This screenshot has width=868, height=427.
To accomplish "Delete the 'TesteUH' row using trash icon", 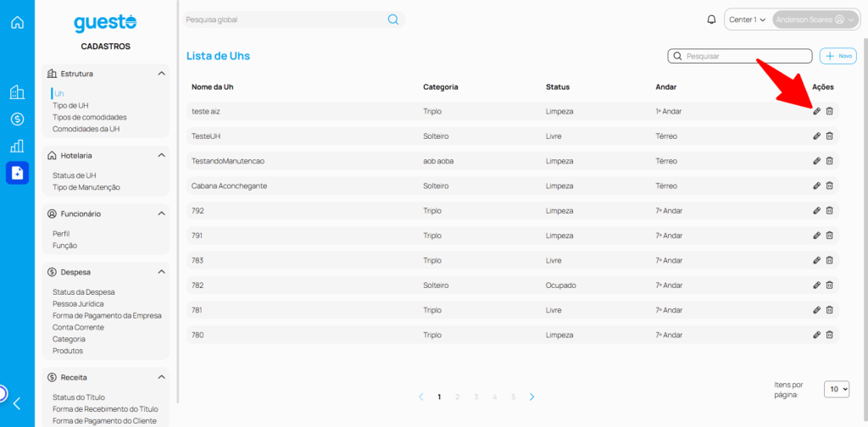I will (x=830, y=136).
